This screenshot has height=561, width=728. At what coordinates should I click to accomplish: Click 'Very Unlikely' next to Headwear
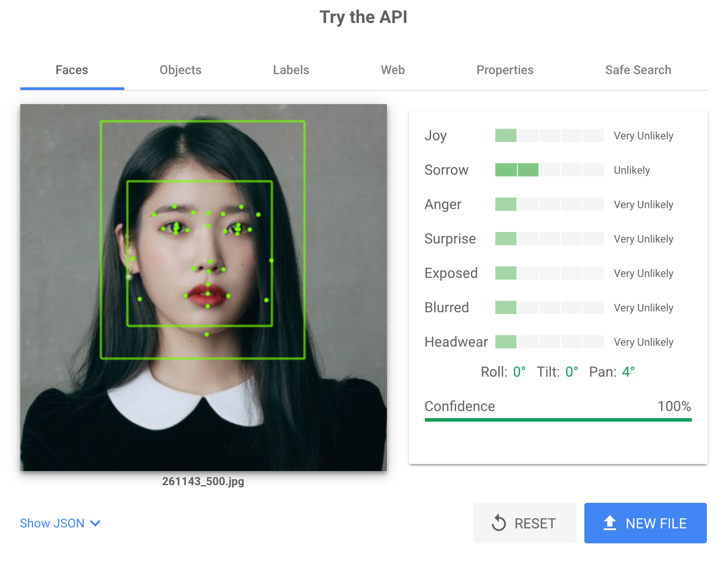tap(643, 342)
